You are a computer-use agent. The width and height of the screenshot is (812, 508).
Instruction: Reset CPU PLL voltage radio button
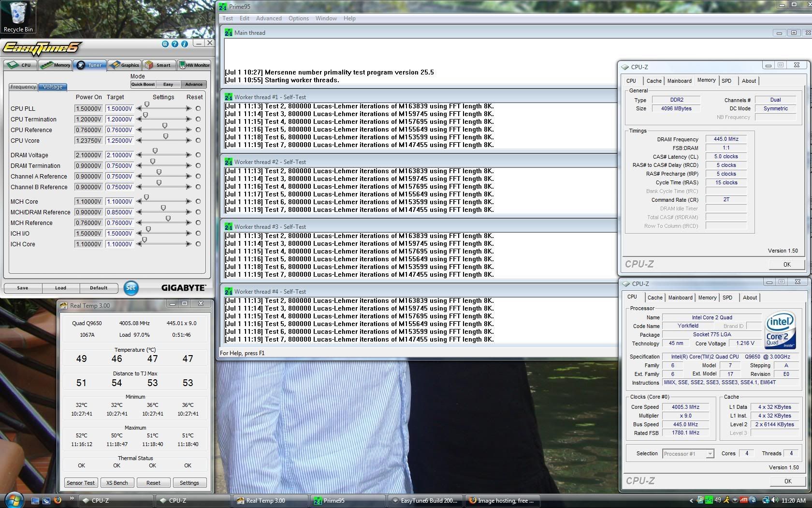[x=198, y=109]
